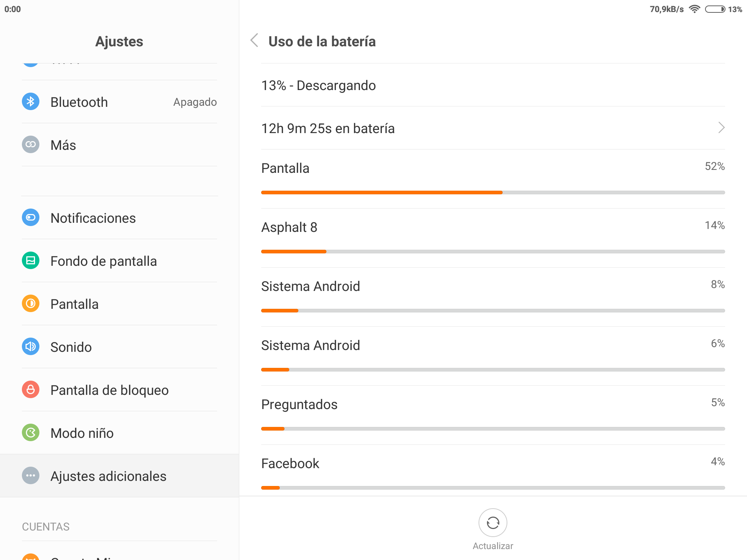Screen dimensions: 747x560
Task: Click the Pantalla 52% usage bar
Action: (493, 192)
